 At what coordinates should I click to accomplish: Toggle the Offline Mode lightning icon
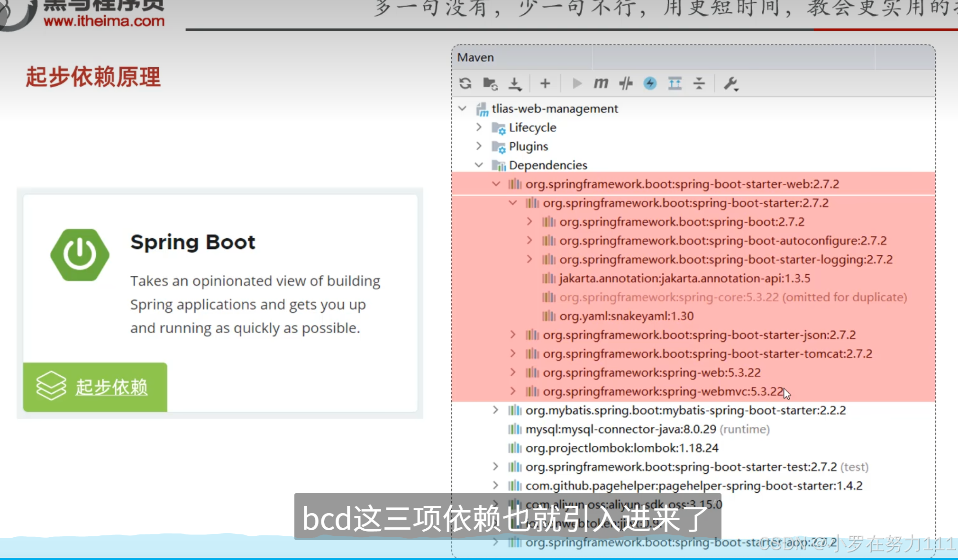coord(650,83)
